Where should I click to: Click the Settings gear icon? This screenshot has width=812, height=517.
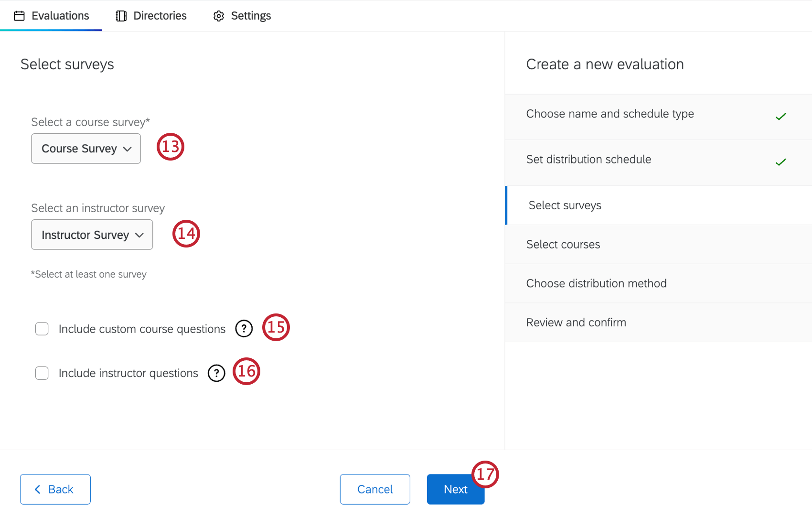pyautogui.click(x=218, y=16)
